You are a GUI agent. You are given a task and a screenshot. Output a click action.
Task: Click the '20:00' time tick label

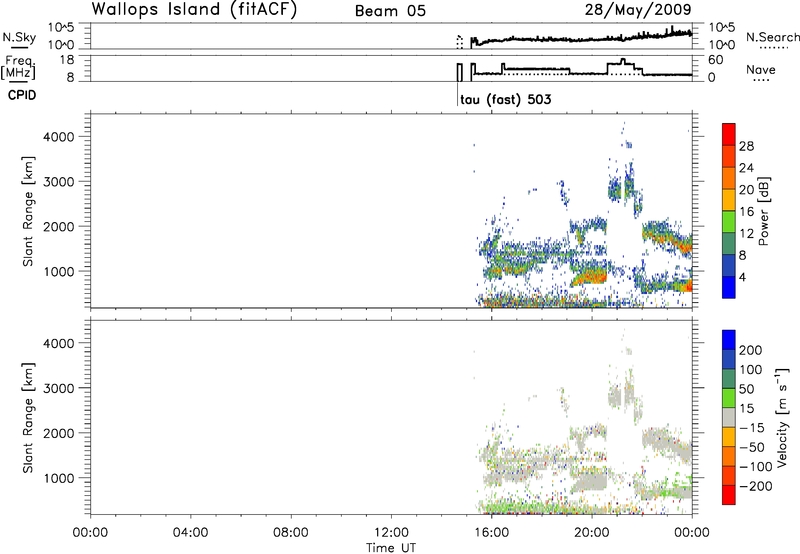click(x=592, y=533)
